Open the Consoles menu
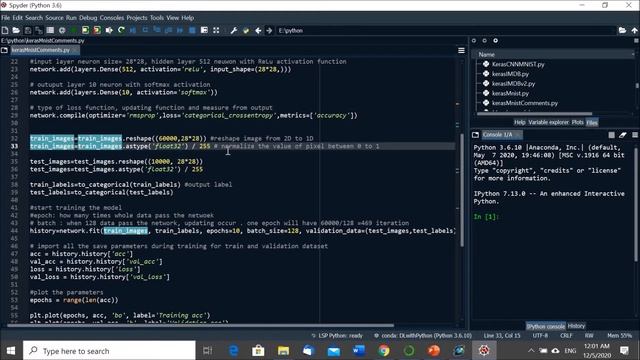This screenshot has height=360, width=640. click(111, 18)
